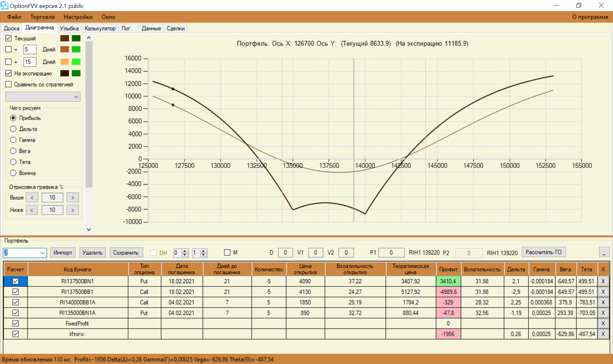Viewport: 613px width, 364px height.
Task: Delete the RI137500BN1 row with X
Action: [x=603, y=281]
